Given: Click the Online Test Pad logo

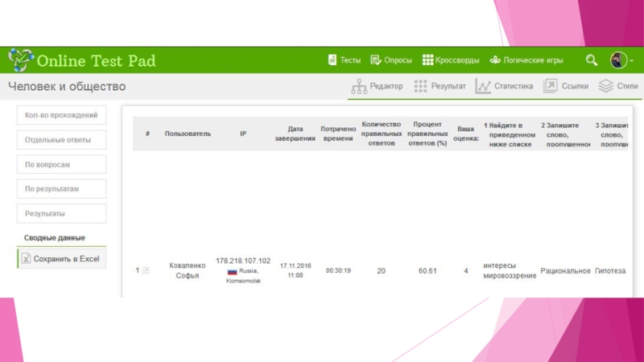Looking at the screenshot, I should point(81,60).
